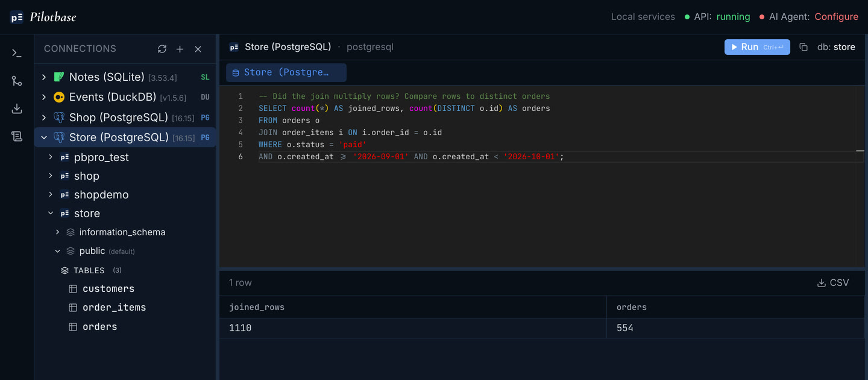
Task: Click the pbpro_test database icon
Action: (x=64, y=157)
